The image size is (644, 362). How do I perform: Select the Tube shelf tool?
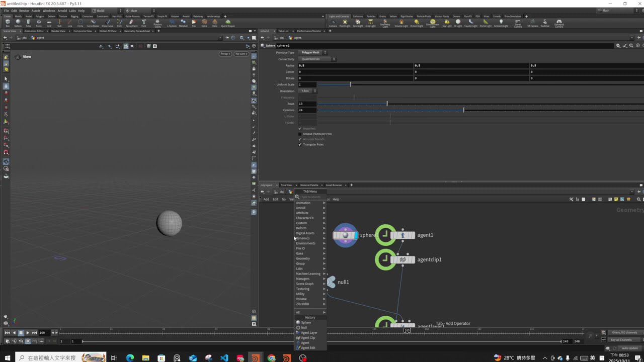[28, 23]
